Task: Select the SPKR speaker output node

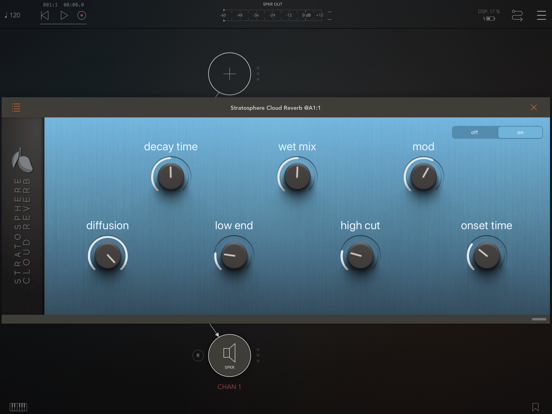Action: coord(230,356)
